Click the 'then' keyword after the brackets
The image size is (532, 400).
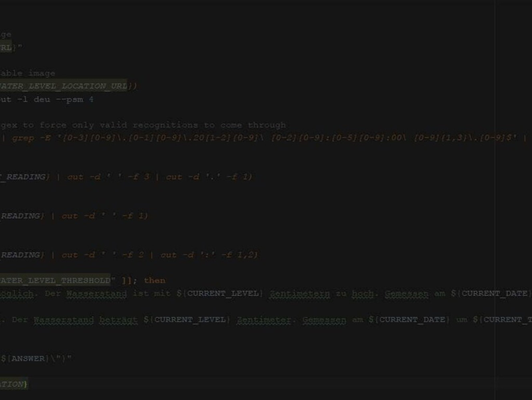point(155,280)
